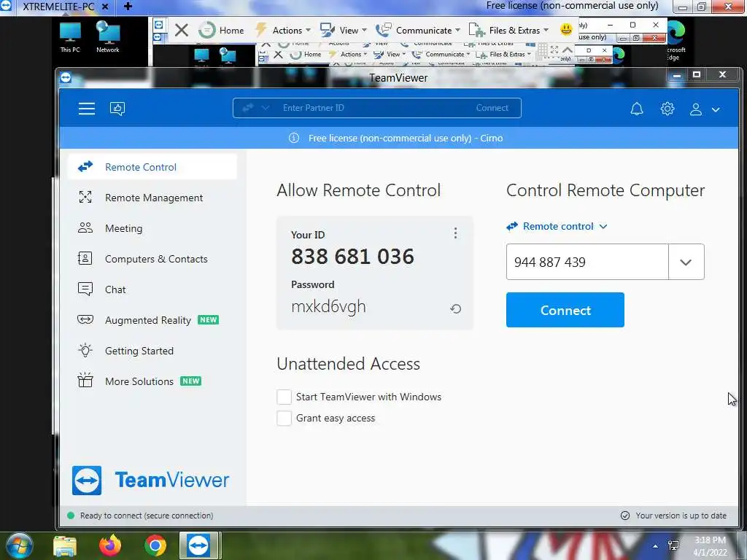Open Files & Extras dropdown in session toolbar
Image resolution: width=747 pixels, height=560 pixels.
pyautogui.click(x=508, y=31)
